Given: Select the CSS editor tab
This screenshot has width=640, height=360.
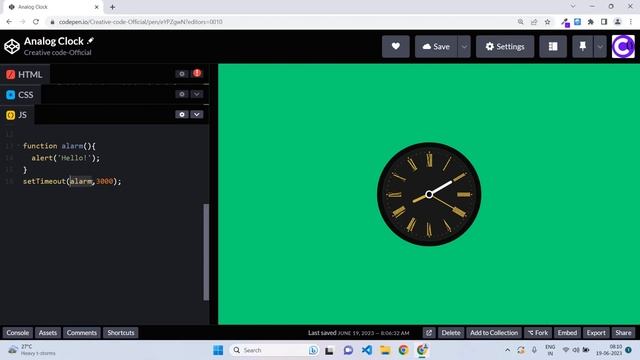Looking at the screenshot, I should [20, 95].
